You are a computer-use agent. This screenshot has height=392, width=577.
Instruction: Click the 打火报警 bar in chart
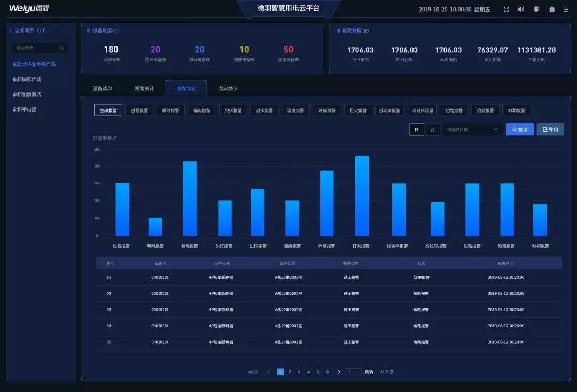coord(362,195)
